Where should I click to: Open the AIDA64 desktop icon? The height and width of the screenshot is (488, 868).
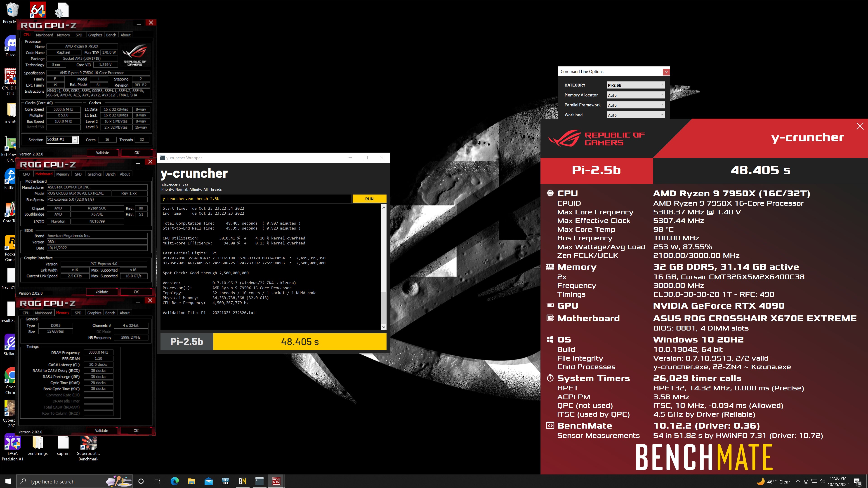[37, 10]
